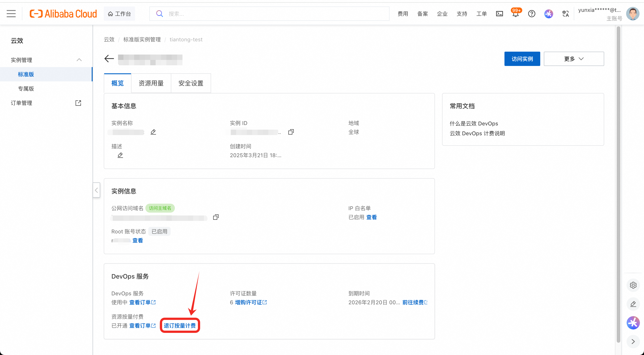This screenshot has height=355, width=644.
Task: Open the 更多 dropdown button
Action: [x=574, y=59]
